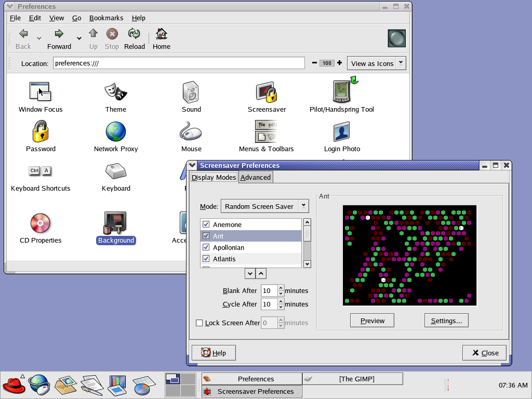Open the Password preferences icon
532x399 pixels.
point(41,131)
